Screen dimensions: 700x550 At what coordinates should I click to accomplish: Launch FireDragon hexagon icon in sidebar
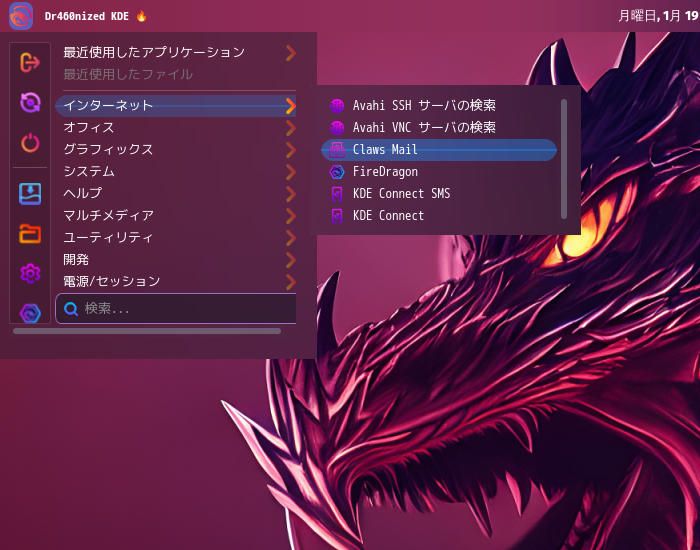point(30,313)
